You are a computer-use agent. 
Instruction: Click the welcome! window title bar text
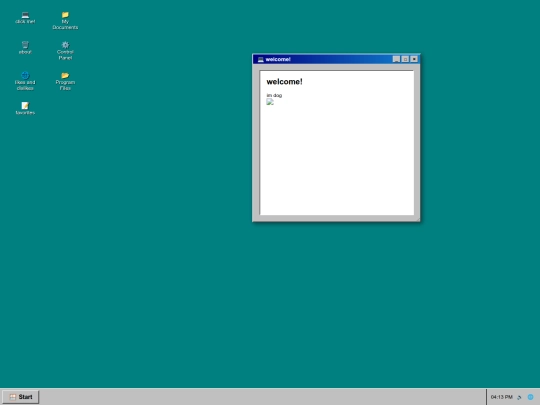click(278, 59)
